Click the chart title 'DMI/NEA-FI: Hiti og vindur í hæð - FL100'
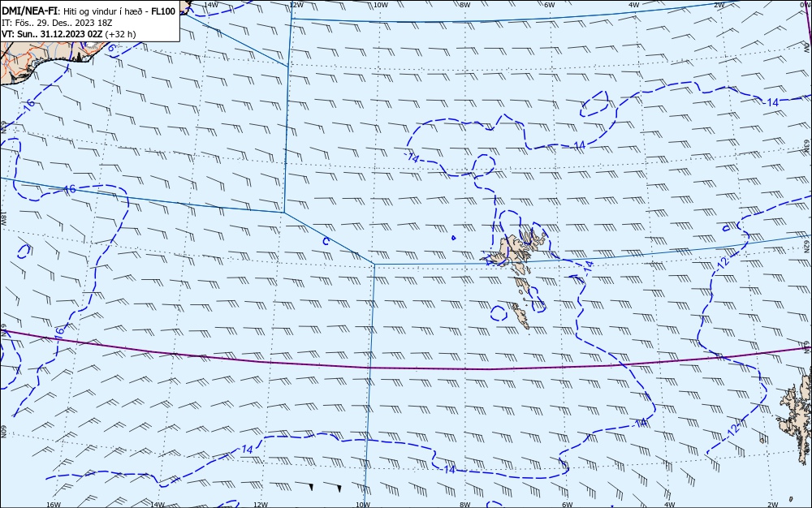The height and width of the screenshot is (508, 812). [x=89, y=11]
